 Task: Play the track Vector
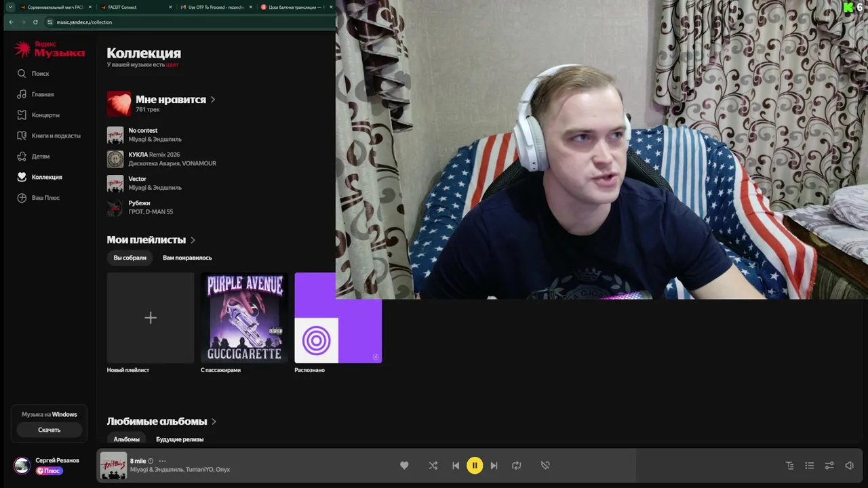point(137,179)
